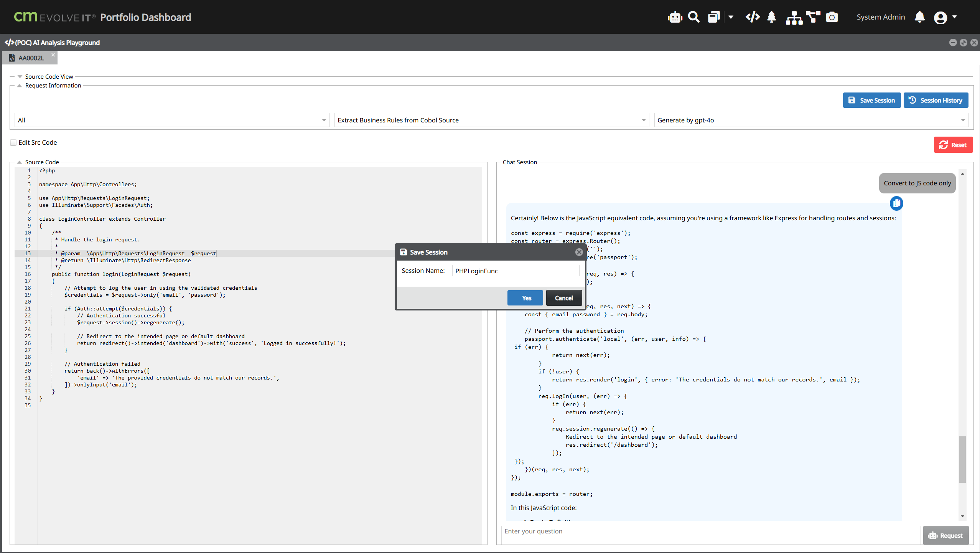Screen dimensions: 980x553
Task: Open notifications bell
Action: pos(919,17)
